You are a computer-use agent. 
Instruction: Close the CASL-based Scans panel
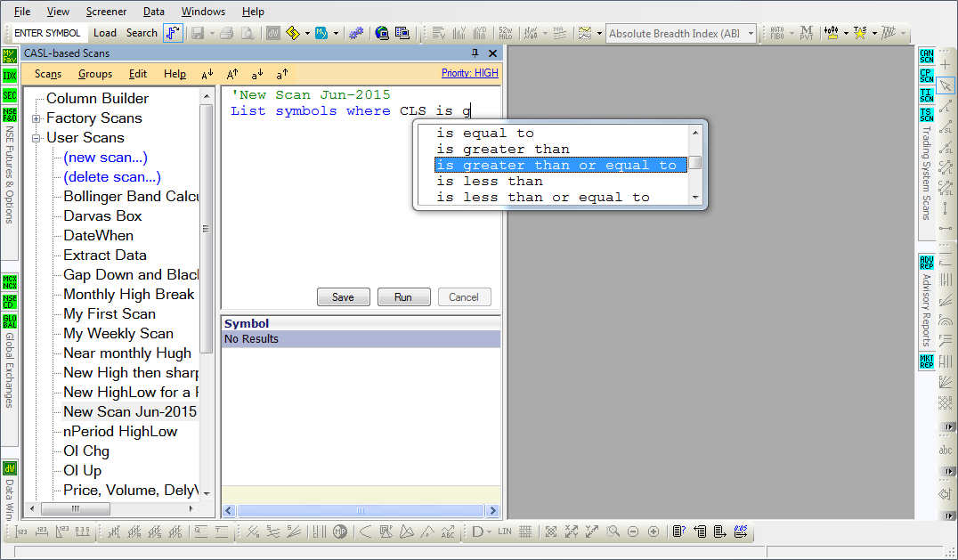pyautogui.click(x=492, y=53)
